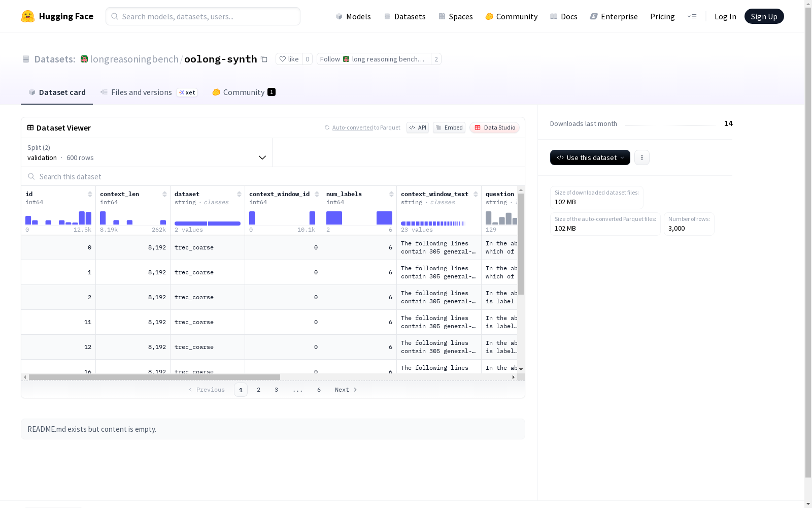Viewport: 812px width, 508px height.
Task: Click the Datasets: breadcrumb label
Action: pyautogui.click(x=55, y=59)
